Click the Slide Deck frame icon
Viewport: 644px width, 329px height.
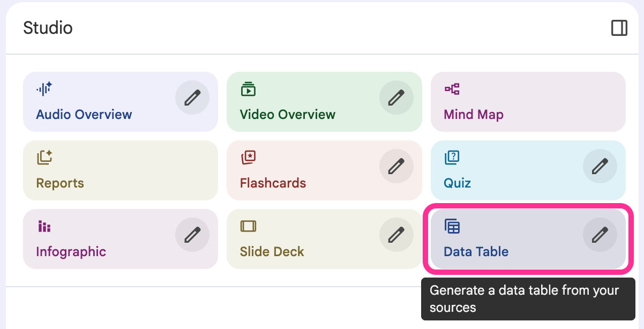point(248,226)
